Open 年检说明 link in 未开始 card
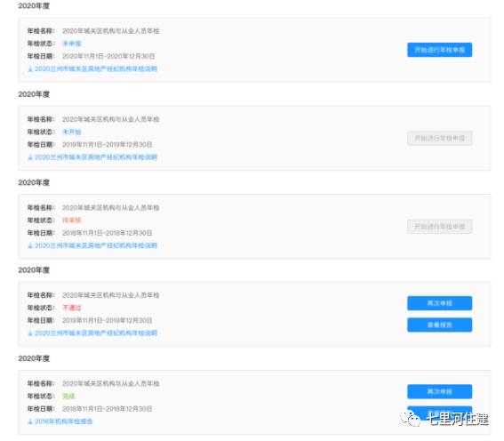Image resolution: width=504 pixels, height=441 pixels. [x=96, y=157]
